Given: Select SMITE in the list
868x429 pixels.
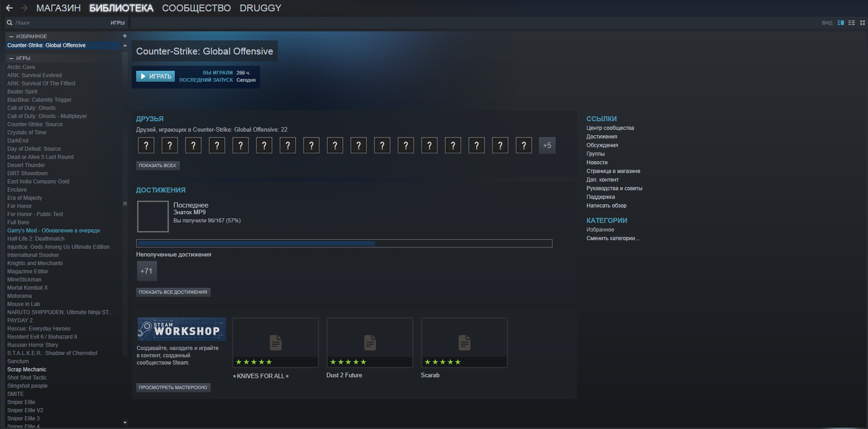Looking at the screenshot, I should pyautogui.click(x=15, y=394).
